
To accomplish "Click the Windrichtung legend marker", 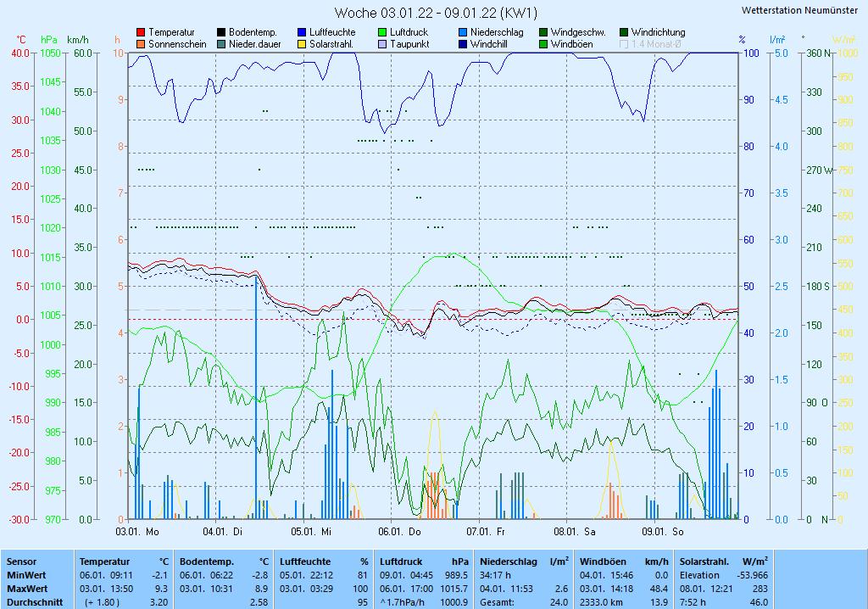I will click(624, 32).
